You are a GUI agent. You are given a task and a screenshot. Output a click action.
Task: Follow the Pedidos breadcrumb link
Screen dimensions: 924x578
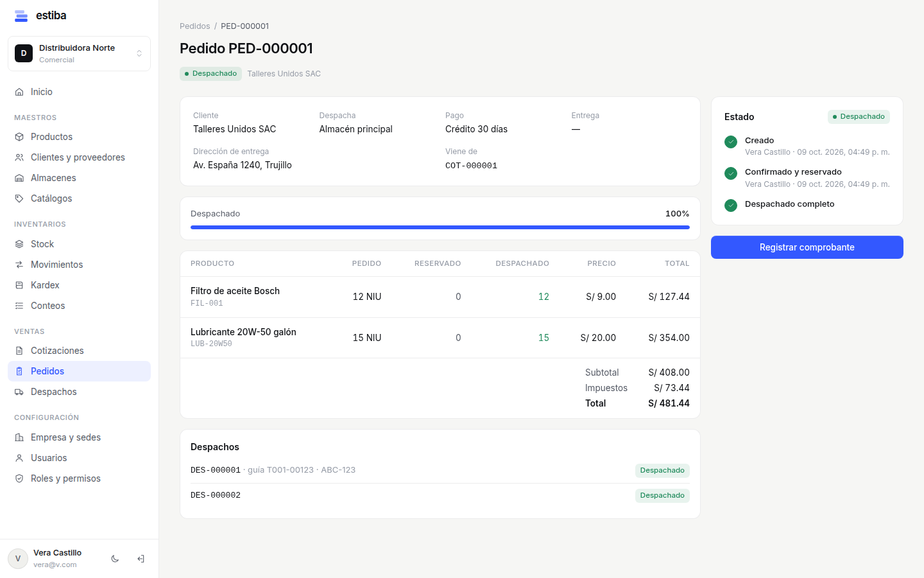[195, 26]
